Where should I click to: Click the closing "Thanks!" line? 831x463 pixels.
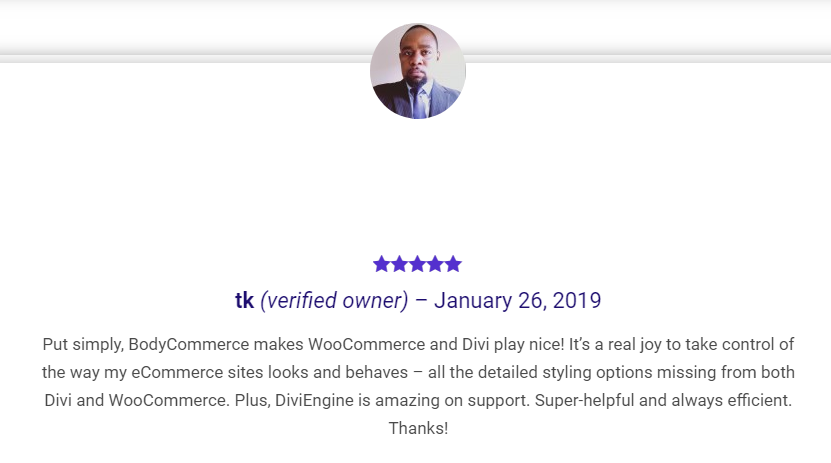(418, 428)
